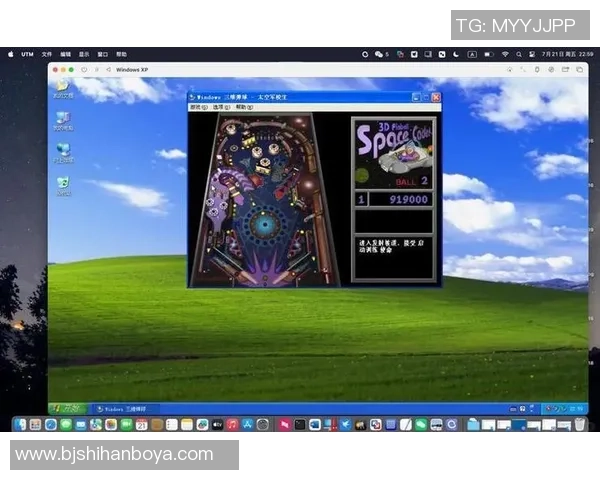This screenshot has height=480, width=600.
Task: Open the UTM shared folder toolbar icon
Action: coord(565,70)
